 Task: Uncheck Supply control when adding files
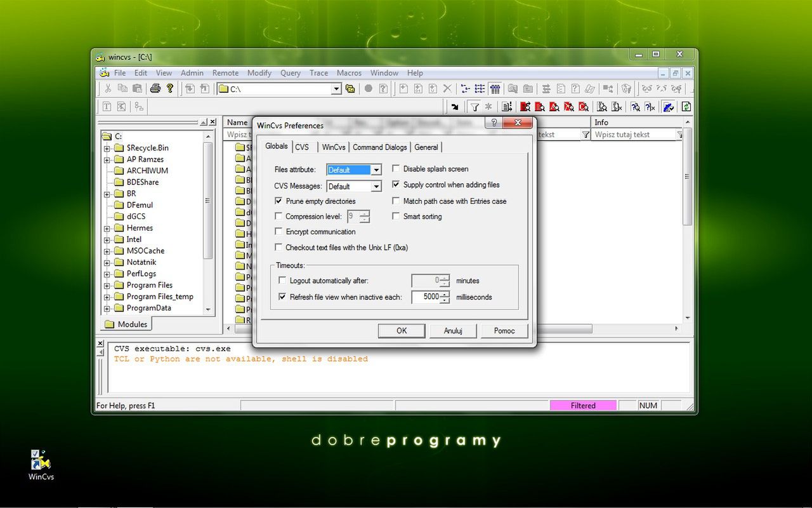click(396, 185)
